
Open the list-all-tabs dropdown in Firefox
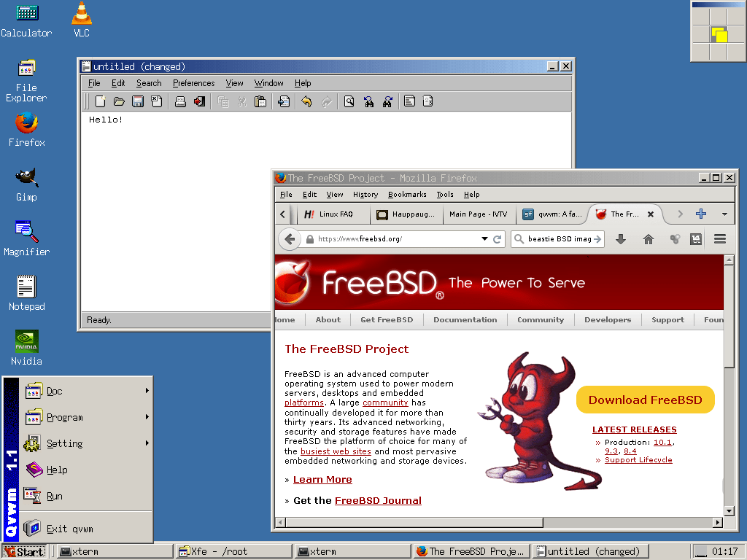point(724,214)
